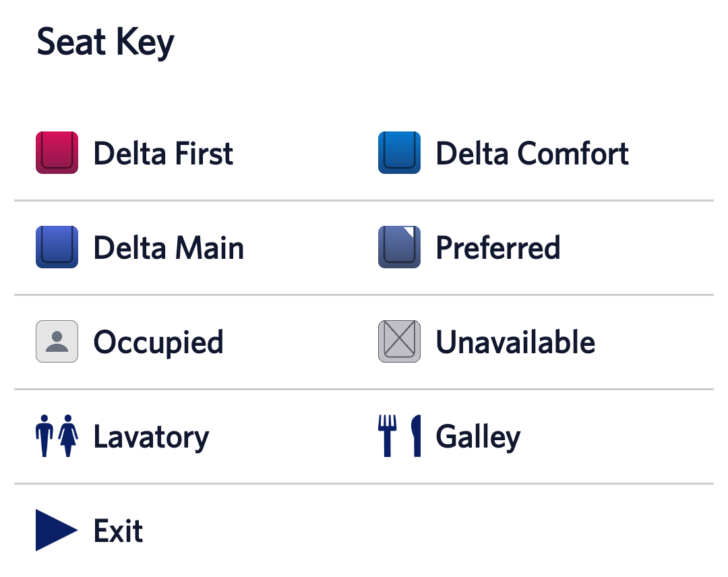This screenshot has height=577, width=728.
Task: Click the Seat Key heading
Action: click(105, 42)
